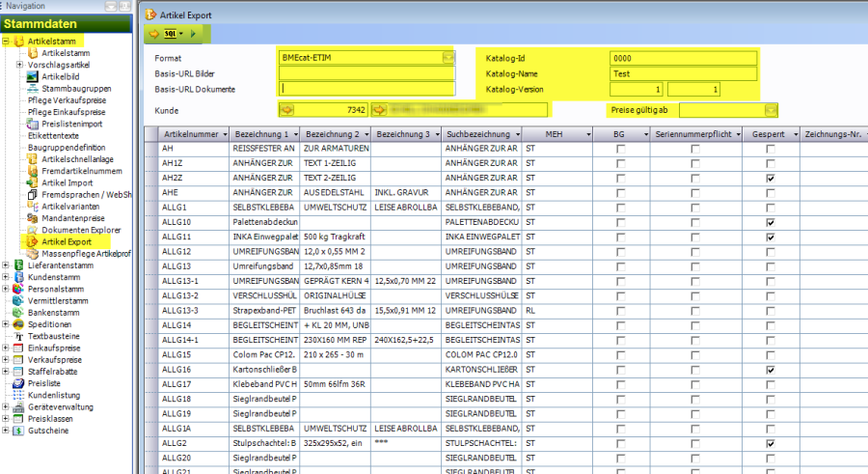
Task: Open the Format dropdown list
Action: [x=448, y=58]
